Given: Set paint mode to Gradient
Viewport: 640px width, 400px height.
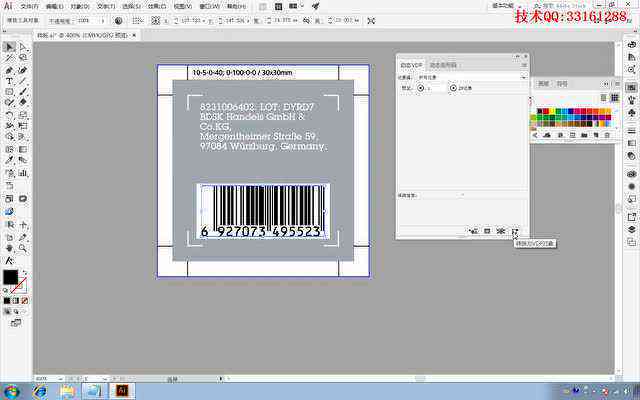Looking at the screenshot, I should [x=16, y=301].
